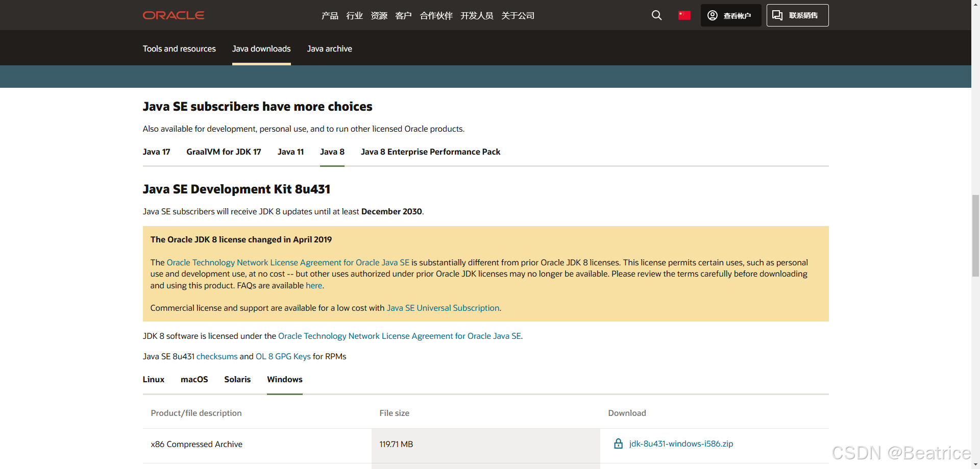Click the FAQs 'here' link
This screenshot has width=980, height=469.
pos(314,285)
